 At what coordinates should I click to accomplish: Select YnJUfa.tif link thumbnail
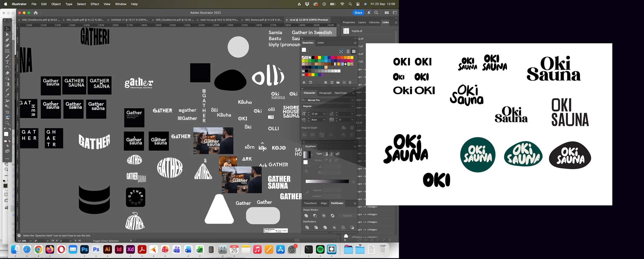pos(346,31)
